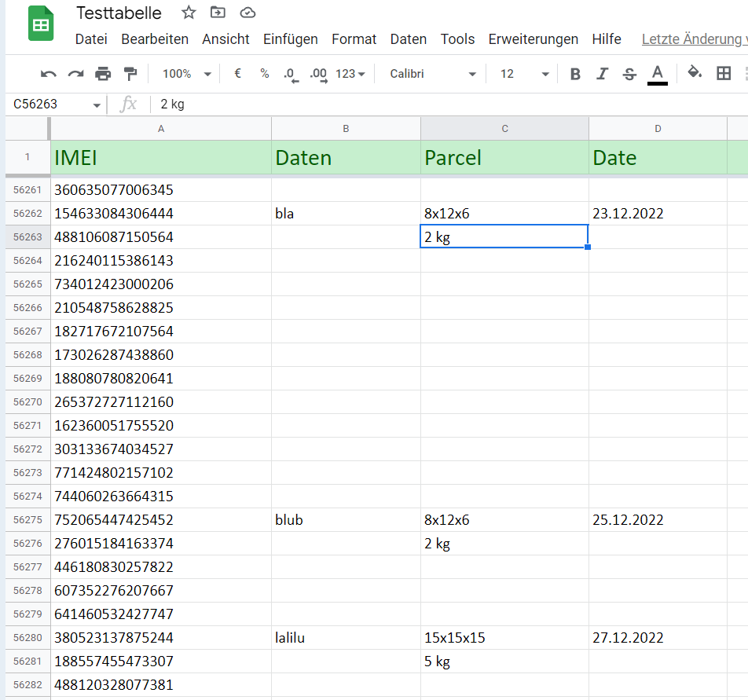Expand the 100% zoom dropdown
Viewport: 748px width, 700px height.
pos(186,74)
